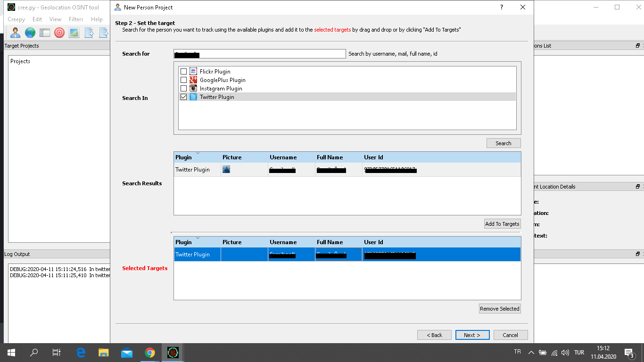This screenshot has width=644, height=362.
Task: Click the volume speaker tray icon
Action: coord(565,352)
